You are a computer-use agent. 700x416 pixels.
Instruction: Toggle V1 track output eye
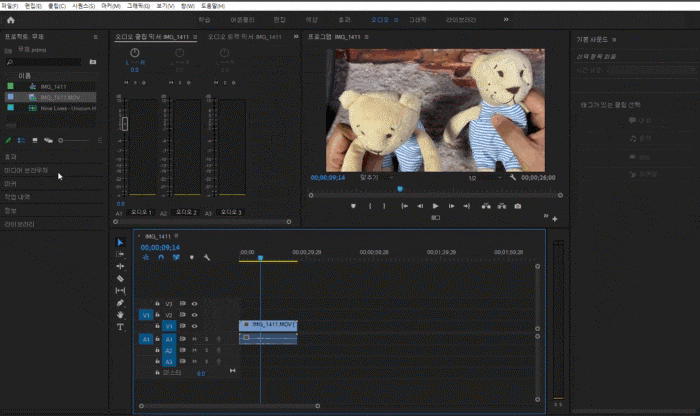195,326
